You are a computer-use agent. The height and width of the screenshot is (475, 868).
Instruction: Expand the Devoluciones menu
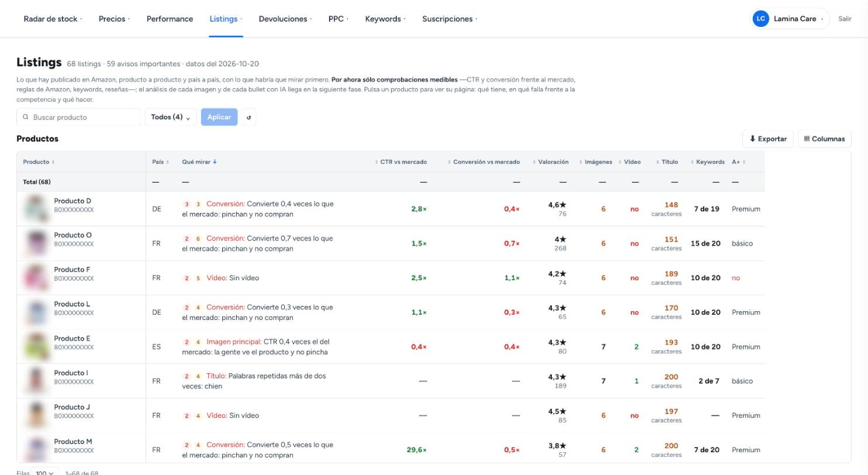[x=285, y=19]
